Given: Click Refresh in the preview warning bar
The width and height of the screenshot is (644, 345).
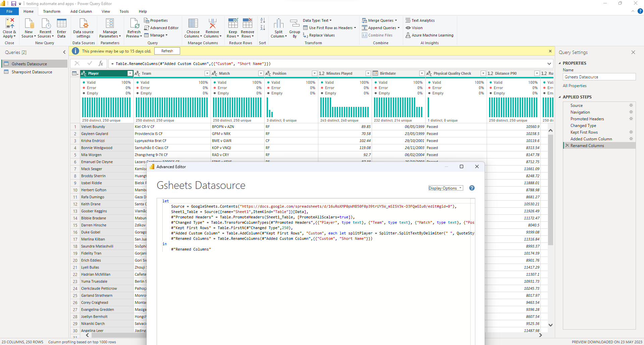Looking at the screenshot, I should [x=167, y=51].
